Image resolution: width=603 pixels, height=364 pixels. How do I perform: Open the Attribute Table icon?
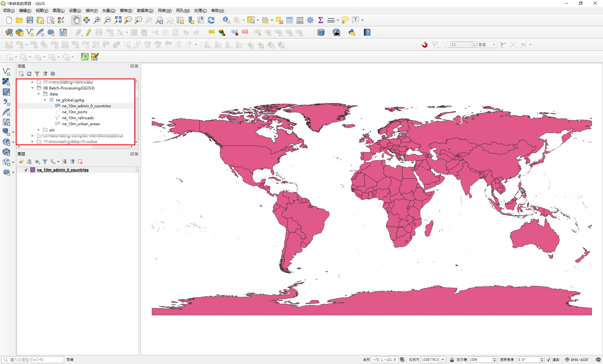tap(289, 20)
